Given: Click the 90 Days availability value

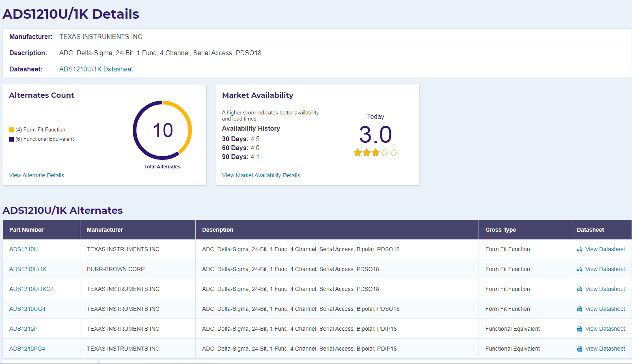Looking at the screenshot, I should [x=255, y=157].
